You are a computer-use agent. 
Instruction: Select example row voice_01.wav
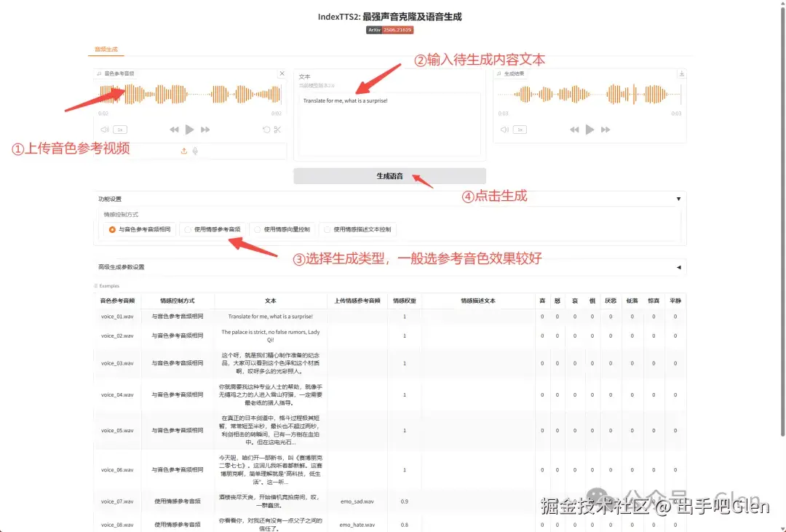click(389, 317)
